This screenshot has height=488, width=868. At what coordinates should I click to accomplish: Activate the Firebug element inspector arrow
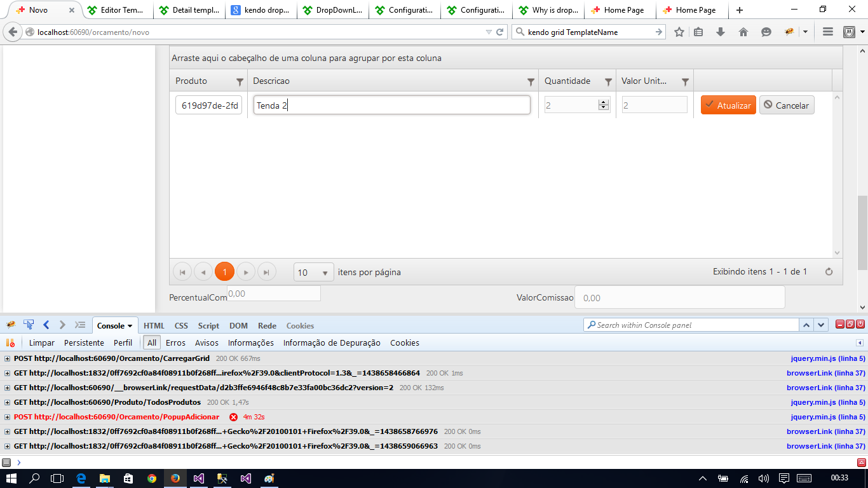pyautogui.click(x=29, y=325)
